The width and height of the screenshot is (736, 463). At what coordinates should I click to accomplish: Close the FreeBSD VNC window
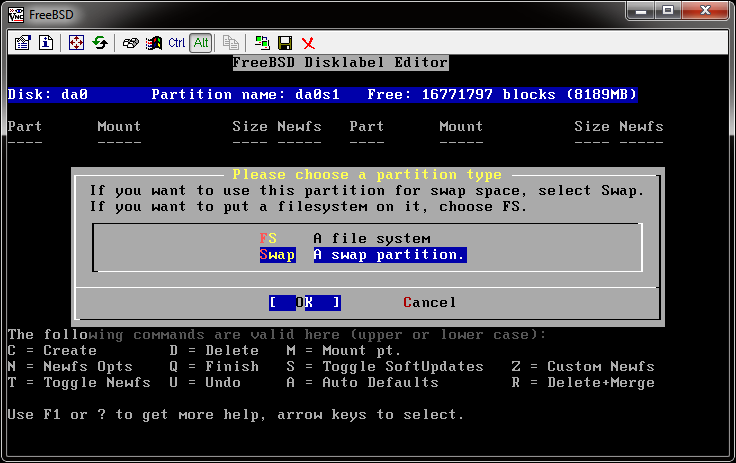click(x=705, y=11)
